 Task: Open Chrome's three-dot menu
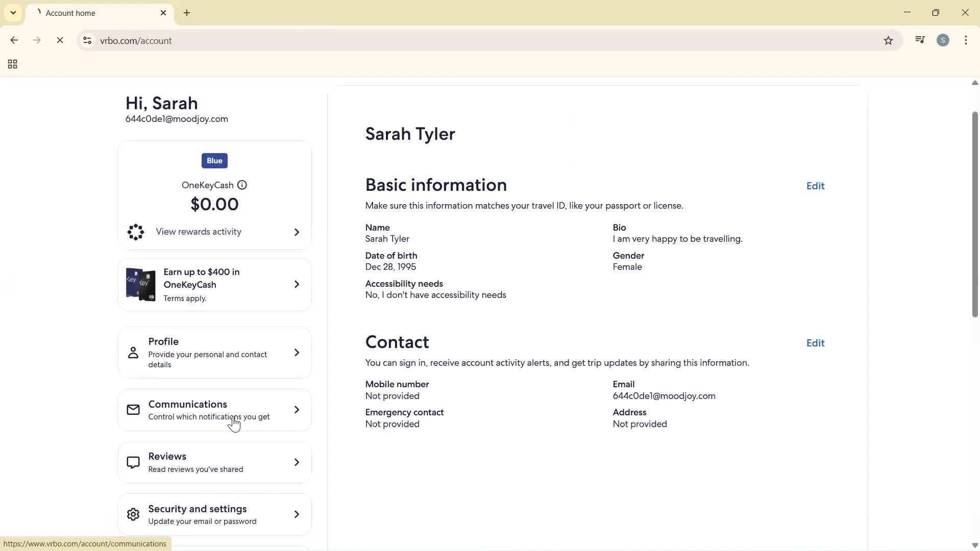pos(966,40)
